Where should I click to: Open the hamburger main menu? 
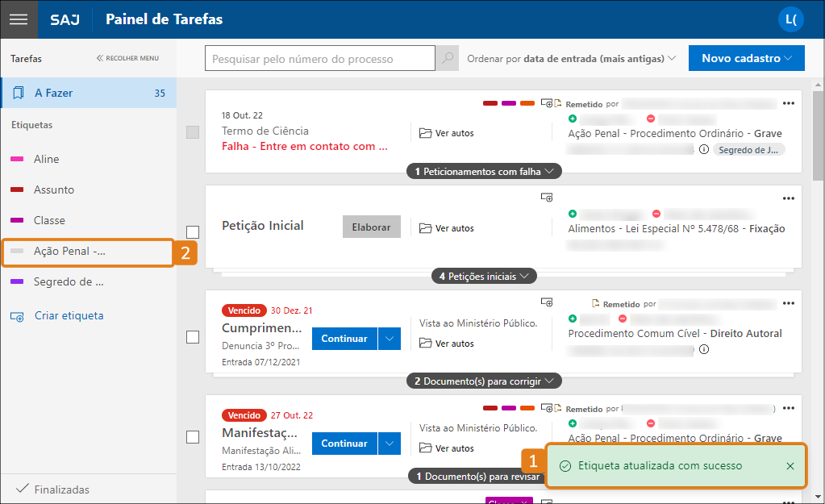tap(19, 19)
